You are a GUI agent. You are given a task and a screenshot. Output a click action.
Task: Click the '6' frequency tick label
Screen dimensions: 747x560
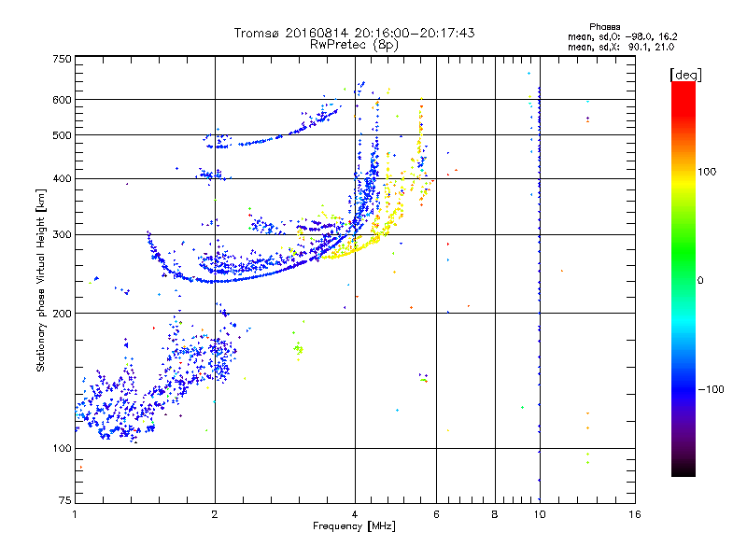click(x=436, y=514)
